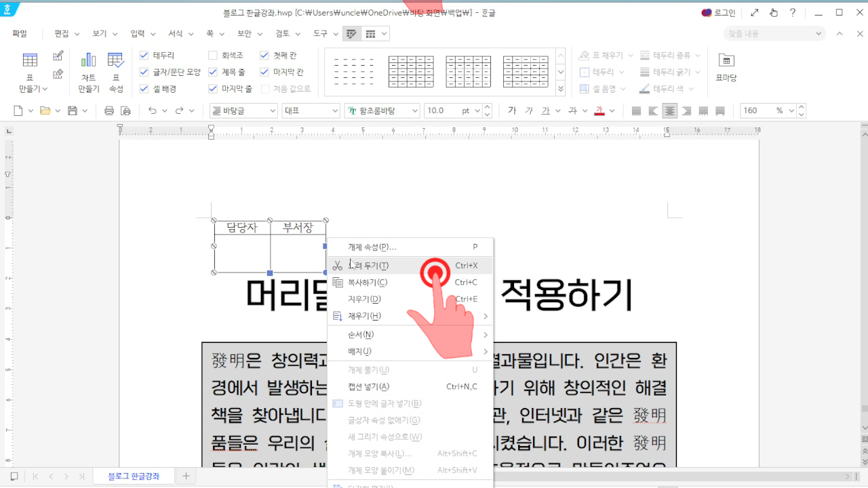This screenshot has height=488, width=868.
Task: Toggle the 테두리 checkbox
Action: point(144,56)
